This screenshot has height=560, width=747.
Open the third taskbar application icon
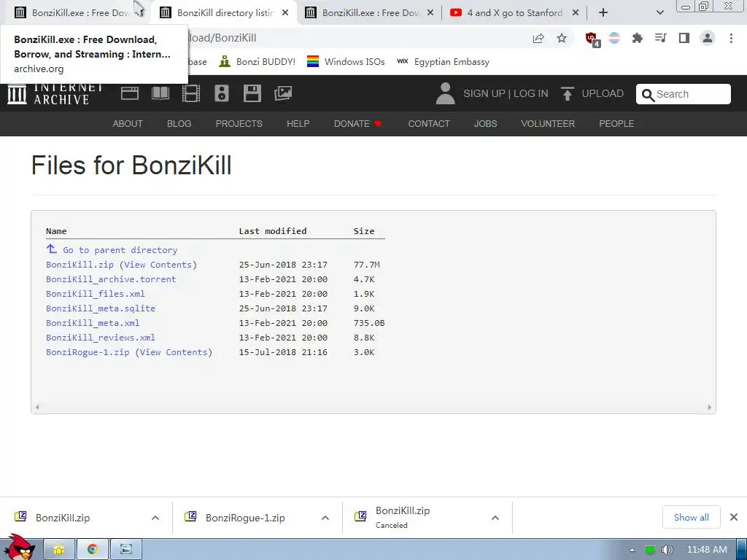click(125, 549)
